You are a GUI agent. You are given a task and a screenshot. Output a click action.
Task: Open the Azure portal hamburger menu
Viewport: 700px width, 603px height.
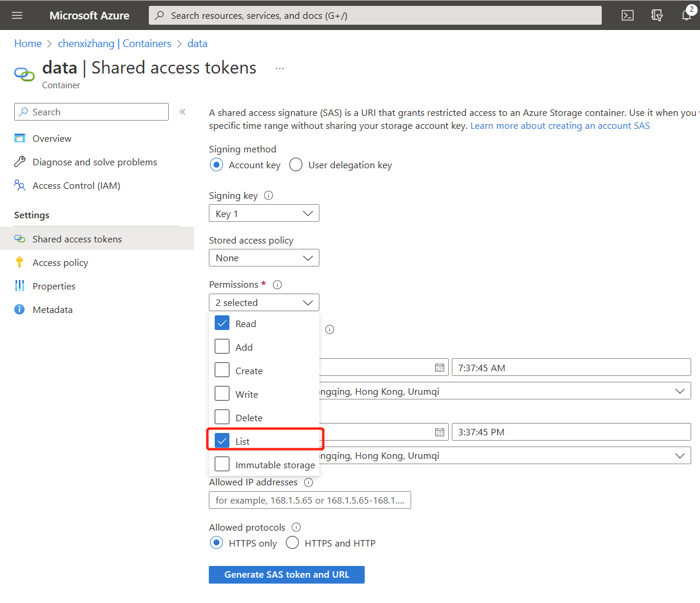click(x=17, y=16)
